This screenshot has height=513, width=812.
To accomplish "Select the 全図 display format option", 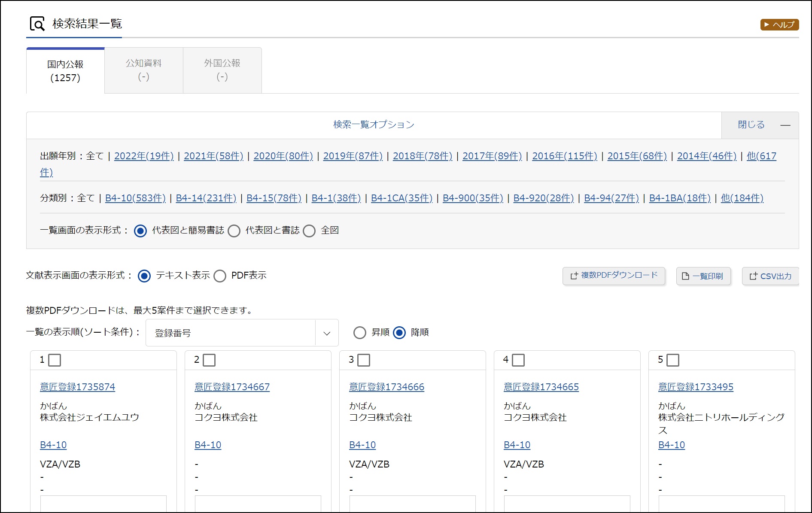I will pyautogui.click(x=309, y=231).
